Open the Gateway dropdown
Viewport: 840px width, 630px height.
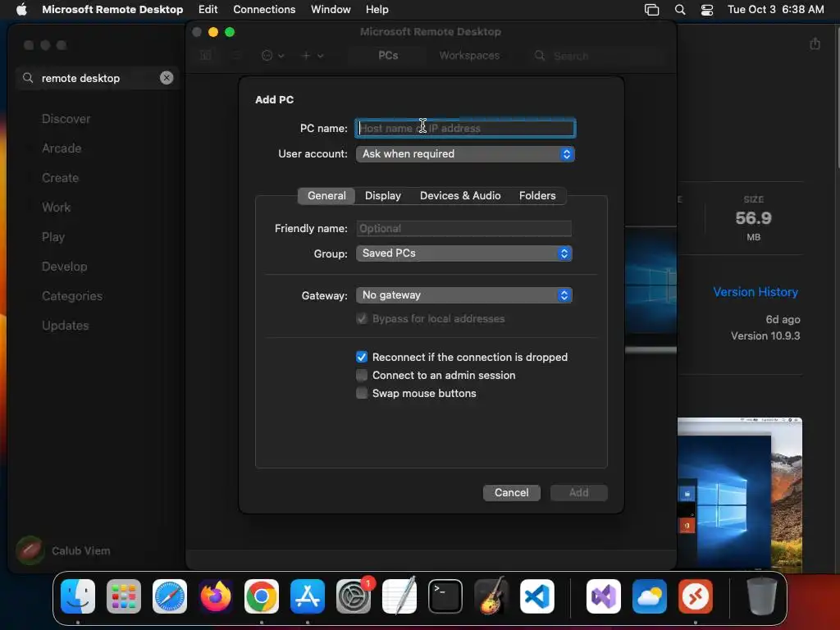(x=464, y=295)
